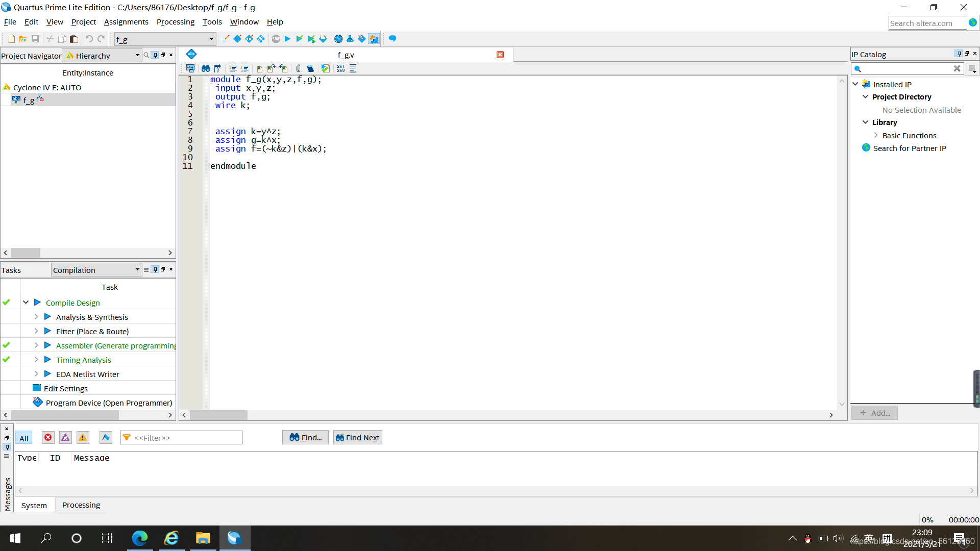Toggle the All messages filter
This screenshot has width=980, height=551.
tap(24, 438)
